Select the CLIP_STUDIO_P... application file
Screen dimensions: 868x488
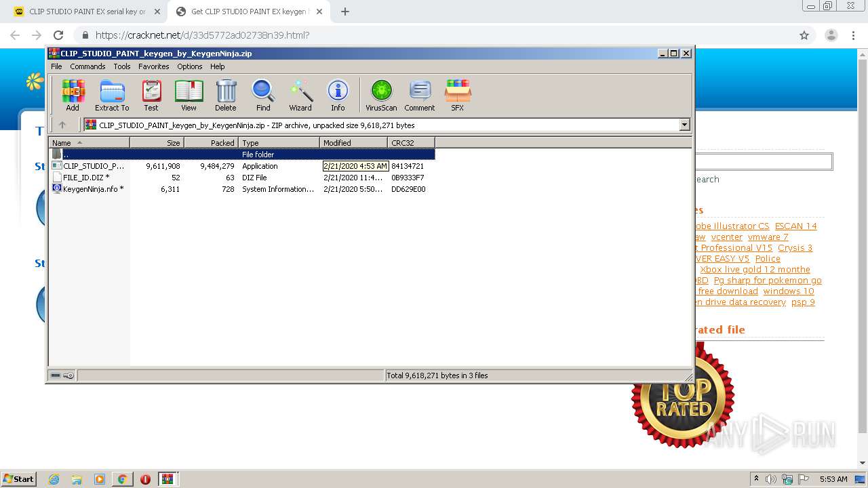tap(88, 166)
